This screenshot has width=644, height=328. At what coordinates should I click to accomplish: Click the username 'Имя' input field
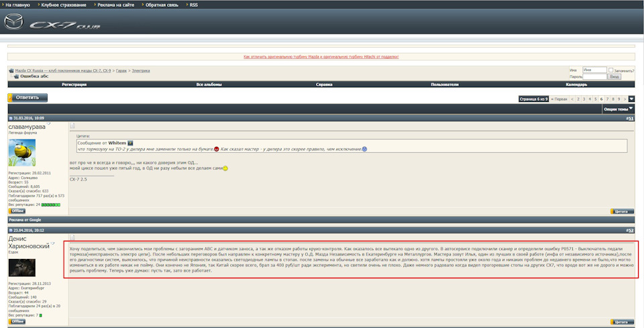pyautogui.click(x=594, y=70)
